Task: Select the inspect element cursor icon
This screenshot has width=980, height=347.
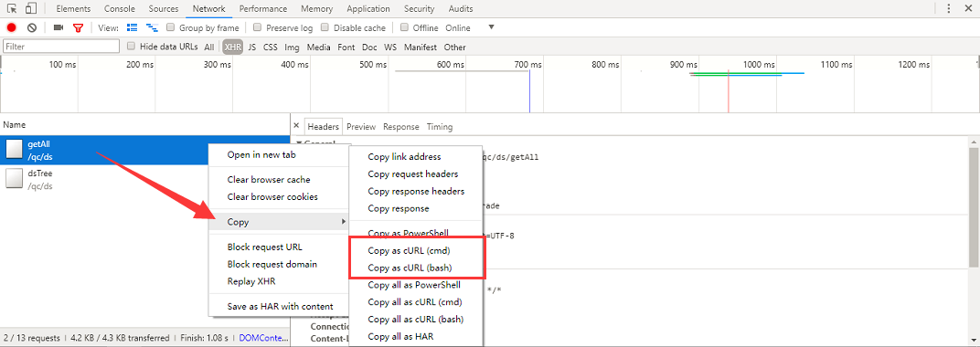Action: 12,9
